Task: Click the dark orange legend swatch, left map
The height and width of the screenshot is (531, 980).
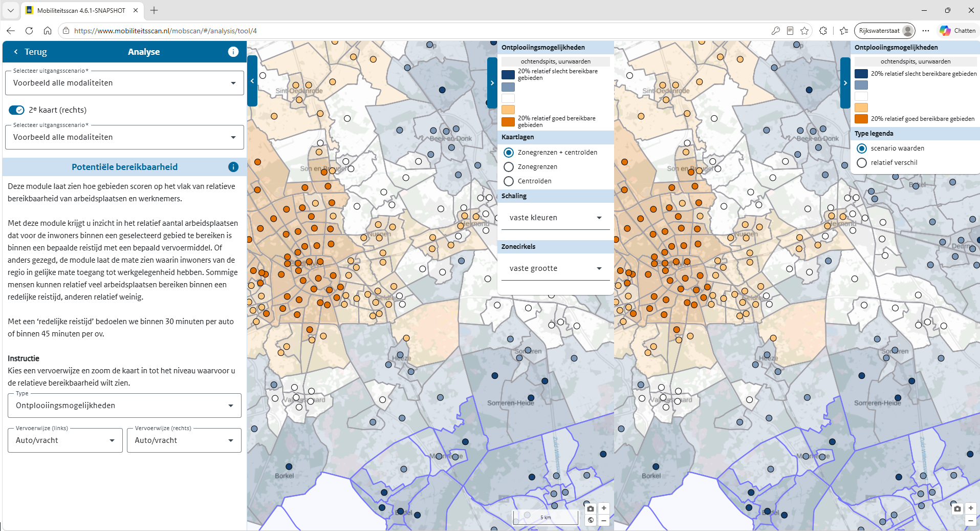Action: click(x=508, y=122)
